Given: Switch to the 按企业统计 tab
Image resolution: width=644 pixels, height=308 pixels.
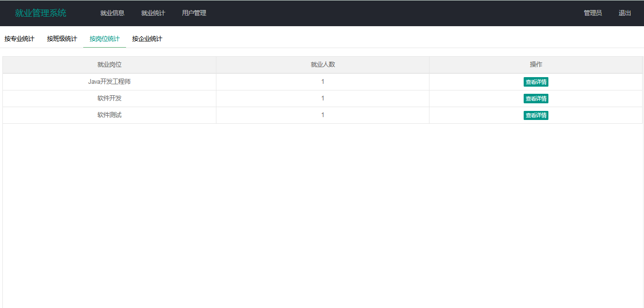Looking at the screenshot, I should [x=147, y=39].
